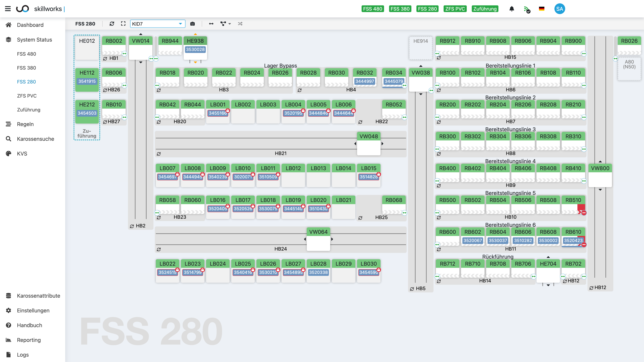Click the green ZFS PVC status button
Viewport: 644px width, 362px height.
click(455, 9)
